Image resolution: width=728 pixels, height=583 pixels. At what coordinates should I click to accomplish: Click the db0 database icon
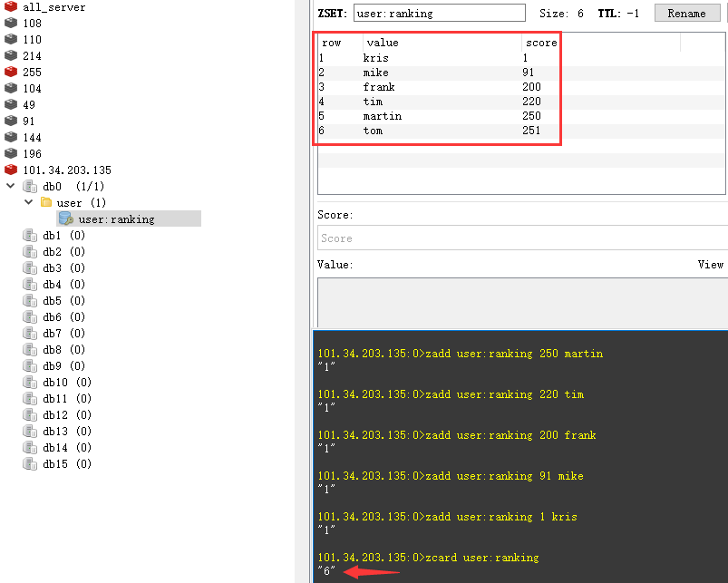tap(30, 186)
